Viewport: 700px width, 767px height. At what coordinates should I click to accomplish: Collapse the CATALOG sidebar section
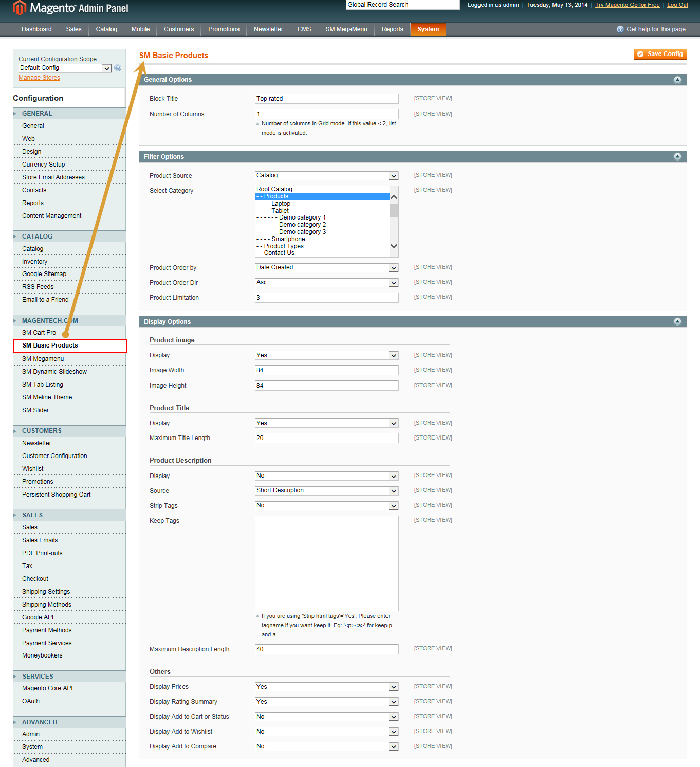coord(69,236)
